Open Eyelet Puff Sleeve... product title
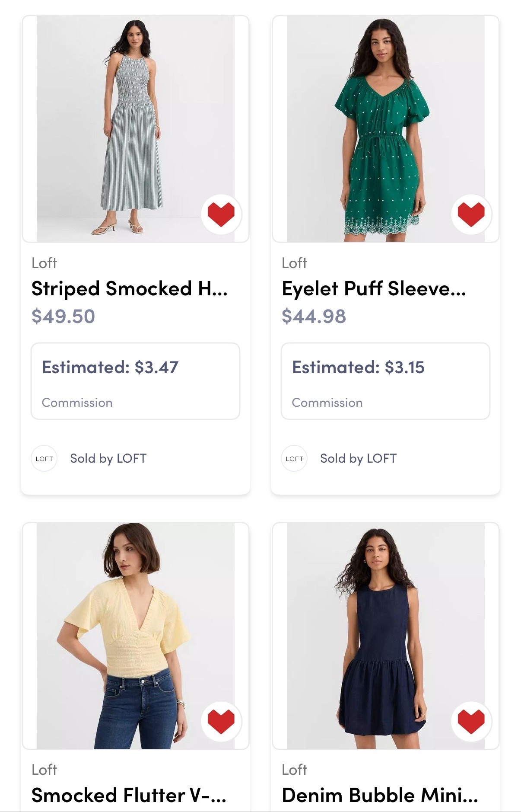Viewport: 521px width, 812px height. click(374, 289)
